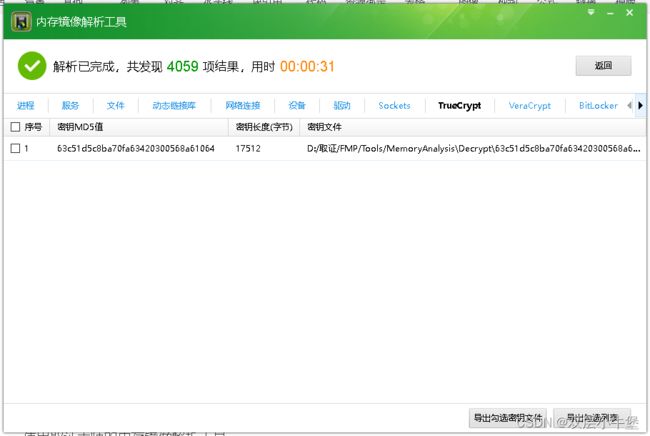Check the checkbox for row 1
This screenshot has width=650, height=436.
[x=15, y=148]
